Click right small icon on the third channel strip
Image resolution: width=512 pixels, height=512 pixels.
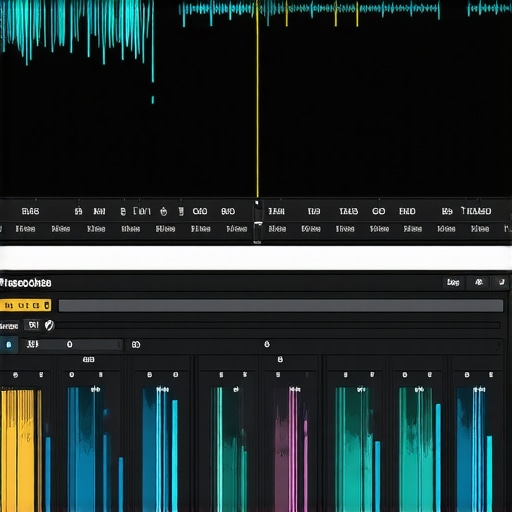176,375
